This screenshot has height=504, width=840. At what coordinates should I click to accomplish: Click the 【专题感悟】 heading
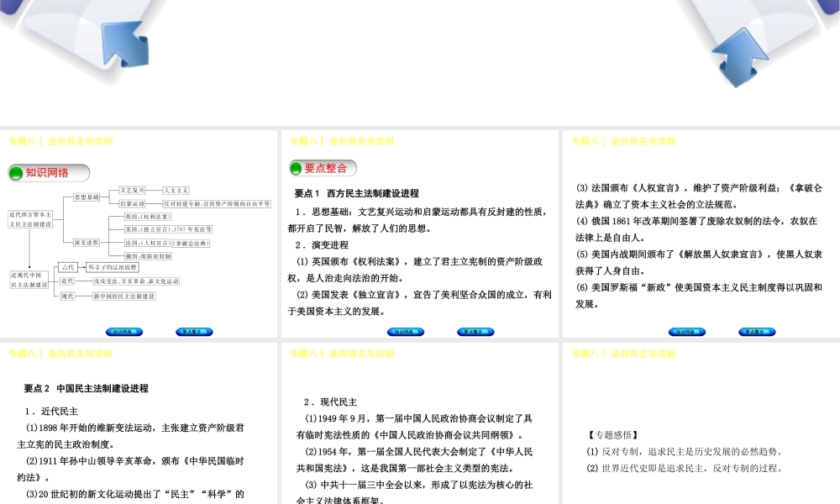click(613, 435)
